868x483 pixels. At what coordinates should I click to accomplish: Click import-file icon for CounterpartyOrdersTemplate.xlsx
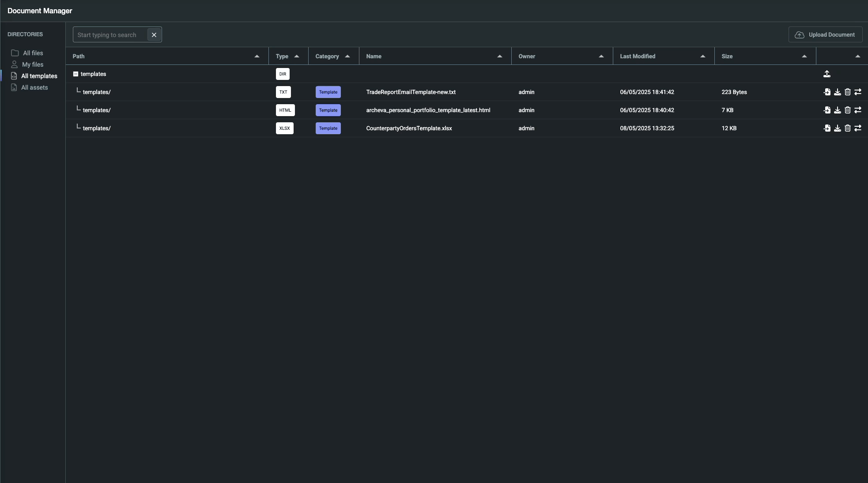(827, 128)
